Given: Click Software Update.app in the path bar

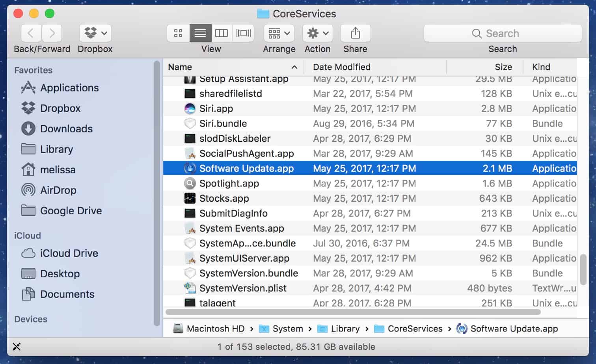Looking at the screenshot, I should tap(507, 329).
